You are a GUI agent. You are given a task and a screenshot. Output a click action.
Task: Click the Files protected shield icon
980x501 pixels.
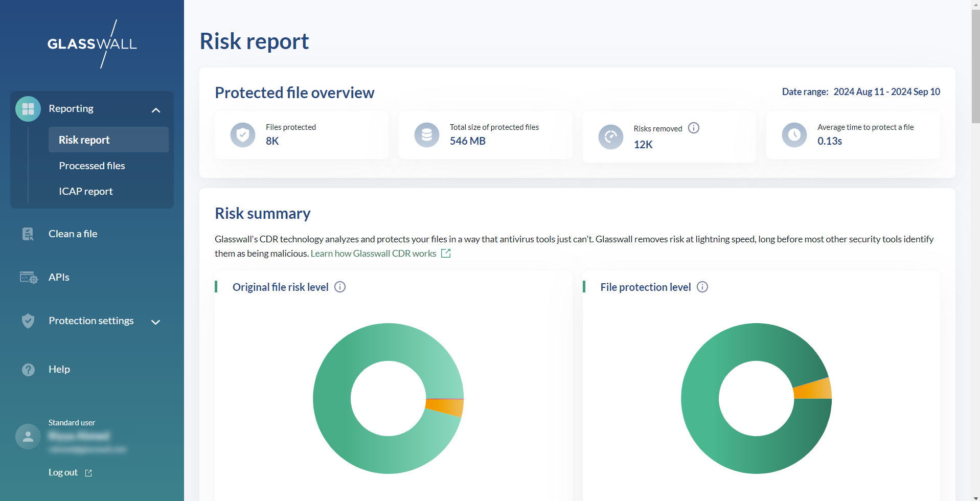(x=243, y=135)
